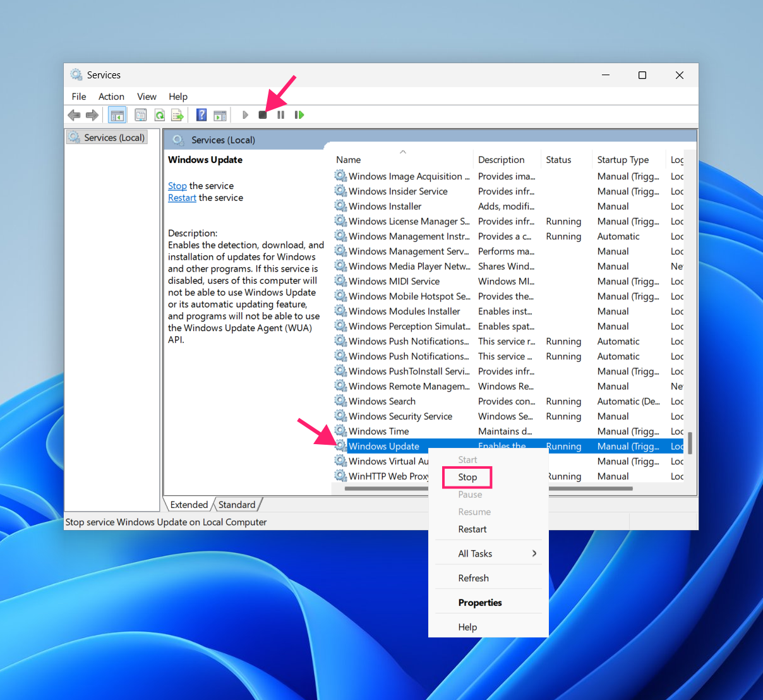Sort by the Startup Type column header

point(630,160)
